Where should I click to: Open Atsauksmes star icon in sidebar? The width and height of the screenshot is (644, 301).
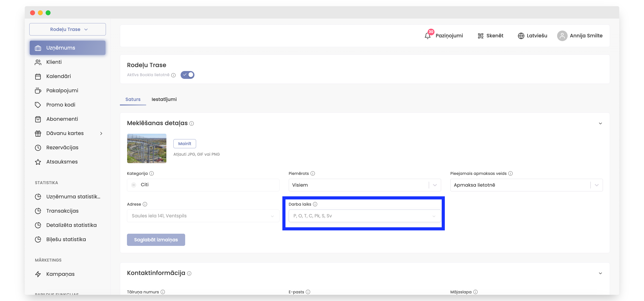click(38, 162)
